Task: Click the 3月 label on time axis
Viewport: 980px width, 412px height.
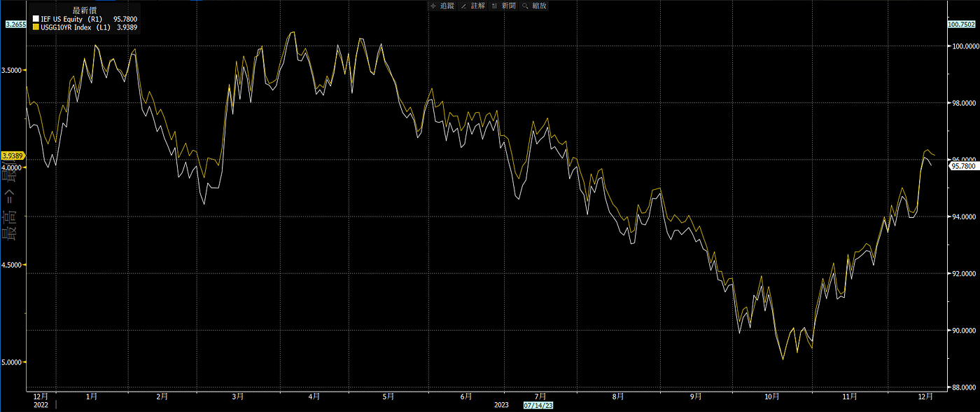Action: (238, 396)
